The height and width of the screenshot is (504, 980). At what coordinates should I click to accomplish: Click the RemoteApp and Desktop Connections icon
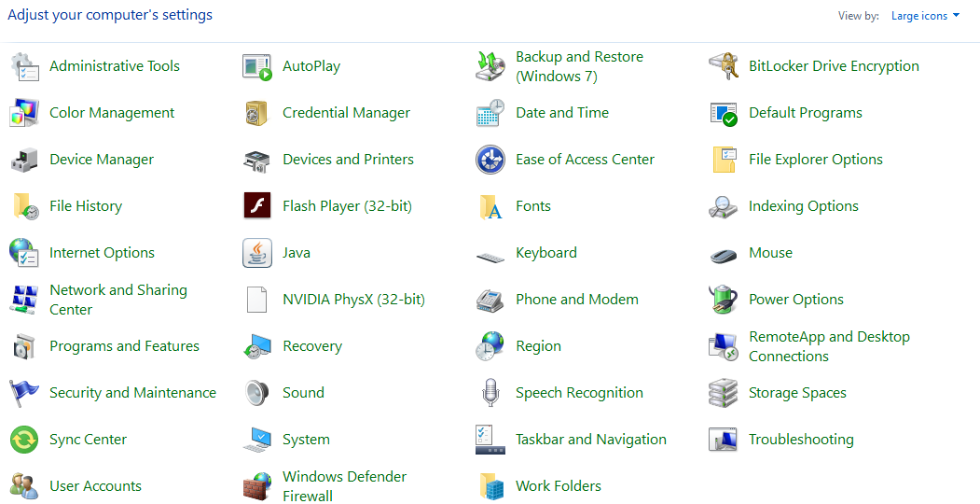tap(724, 346)
